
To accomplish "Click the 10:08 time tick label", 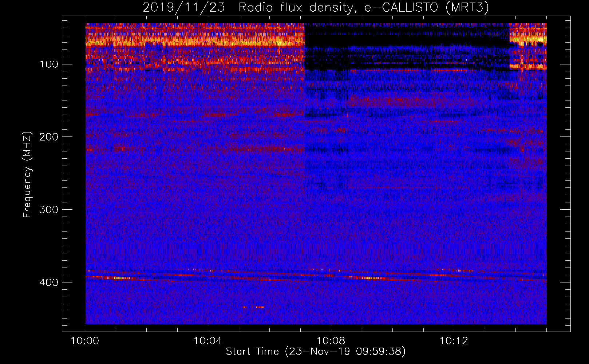I will 331,341.
